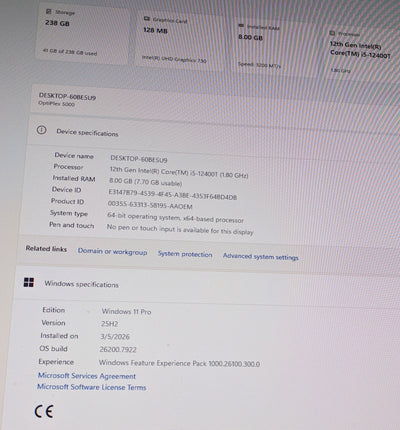Click the Graphics Card icon
The image size is (400, 430).
[146, 19]
